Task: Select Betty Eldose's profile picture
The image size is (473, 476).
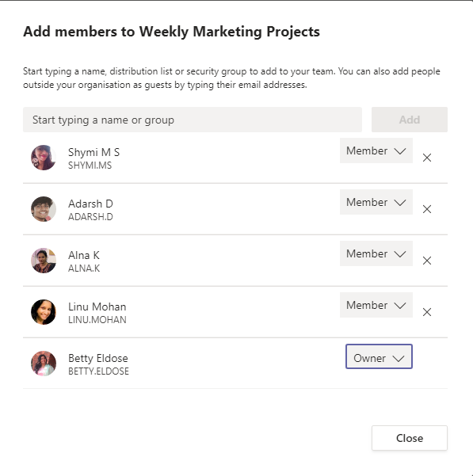Action: (x=44, y=364)
